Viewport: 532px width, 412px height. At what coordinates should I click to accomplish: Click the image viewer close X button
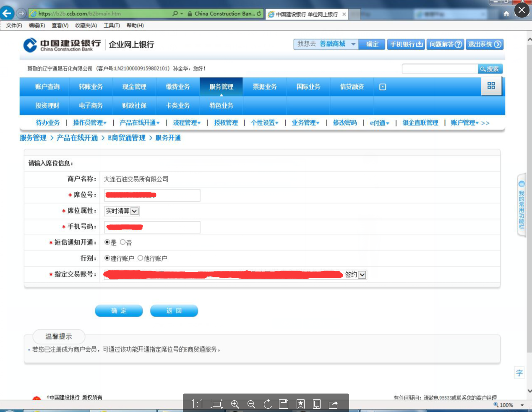(x=522, y=10)
